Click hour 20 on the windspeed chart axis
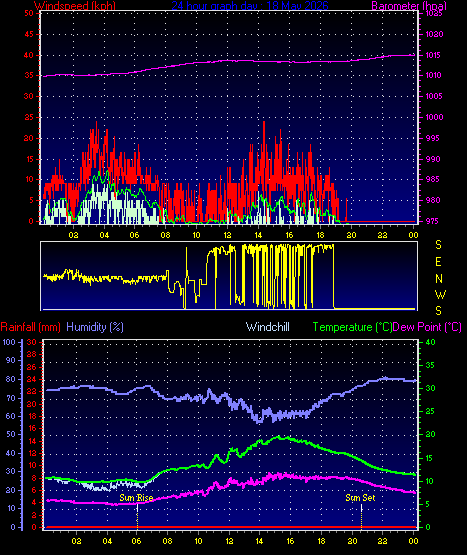This screenshot has height=555, width=467. pyautogui.click(x=351, y=235)
